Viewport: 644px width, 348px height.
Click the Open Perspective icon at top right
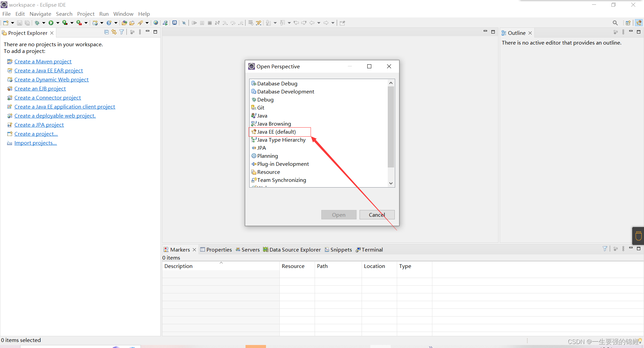628,23
